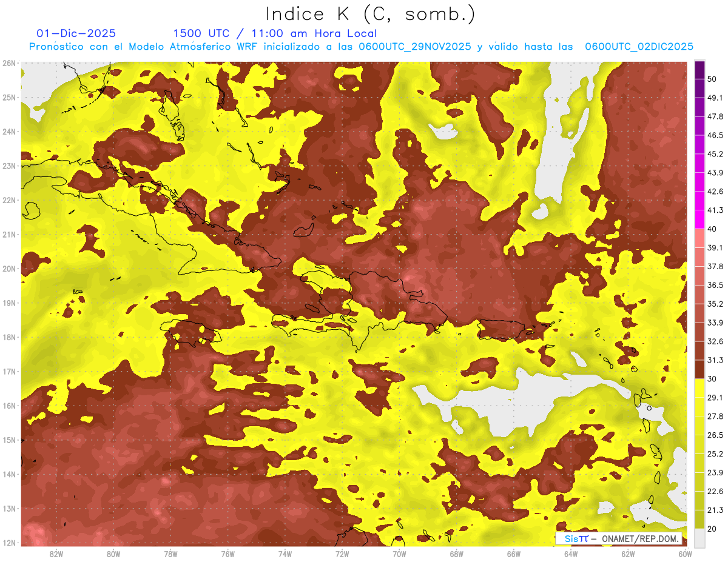Click the color scale value "29.1"
This screenshot has height=562, width=728.
coord(715,397)
